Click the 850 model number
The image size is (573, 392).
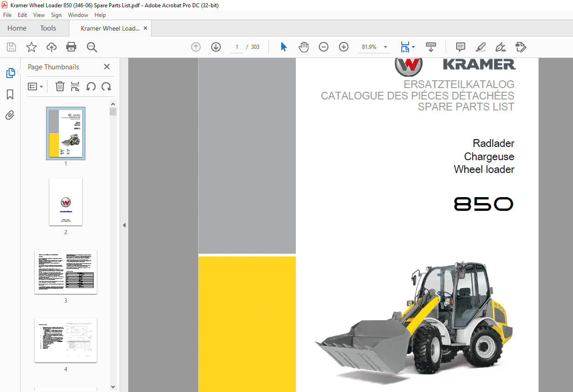point(484,204)
